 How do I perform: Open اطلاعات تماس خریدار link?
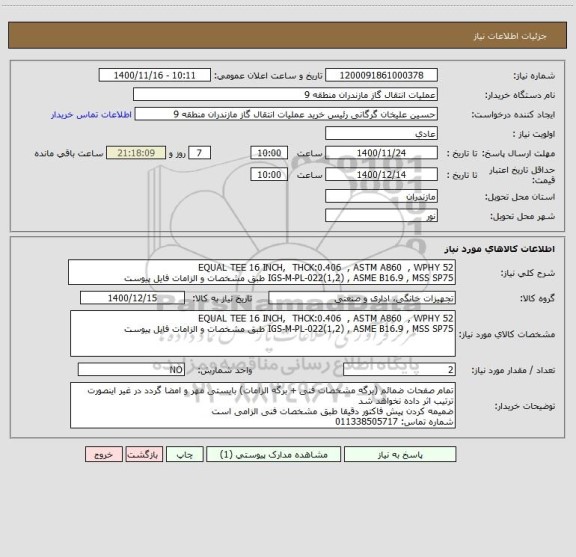[91, 115]
